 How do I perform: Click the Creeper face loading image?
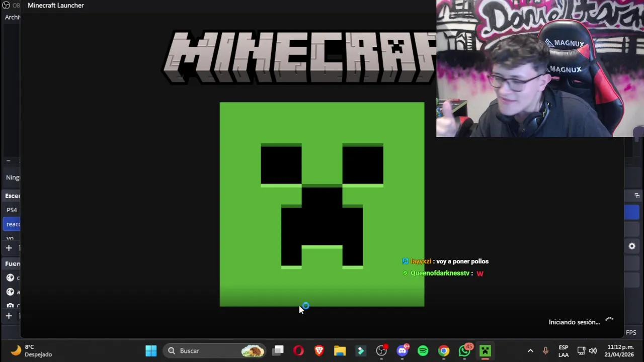pyautogui.click(x=322, y=204)
